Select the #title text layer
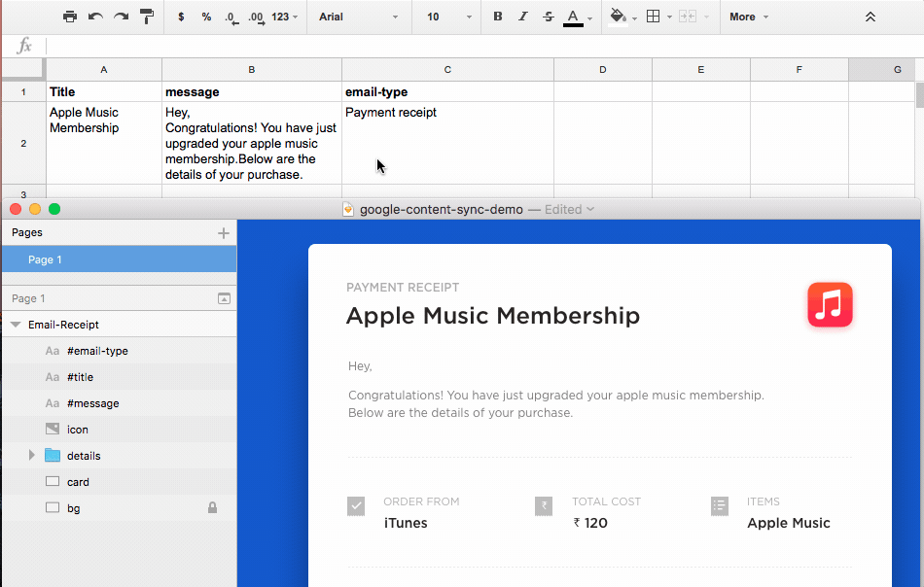Image resolution: width=924 pixels, height=587 pixels. 119,377
